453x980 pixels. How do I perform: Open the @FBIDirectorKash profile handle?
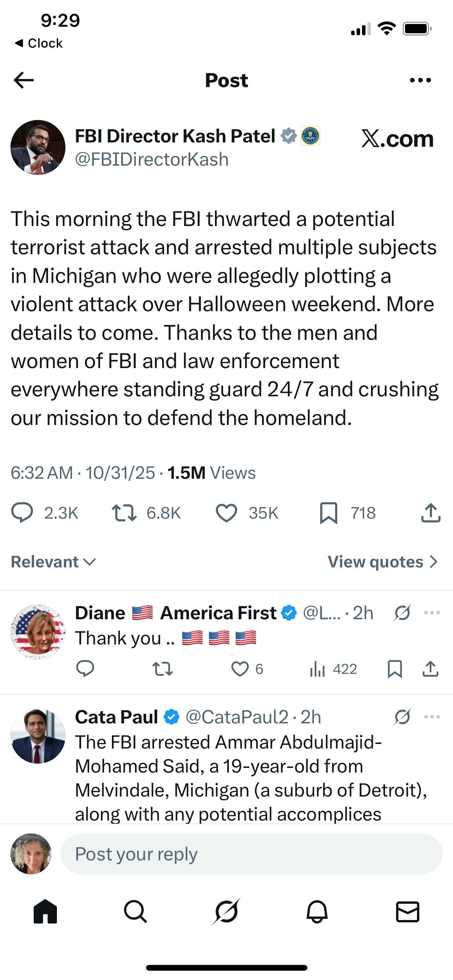pyautogui.click(x=152, y=159)
